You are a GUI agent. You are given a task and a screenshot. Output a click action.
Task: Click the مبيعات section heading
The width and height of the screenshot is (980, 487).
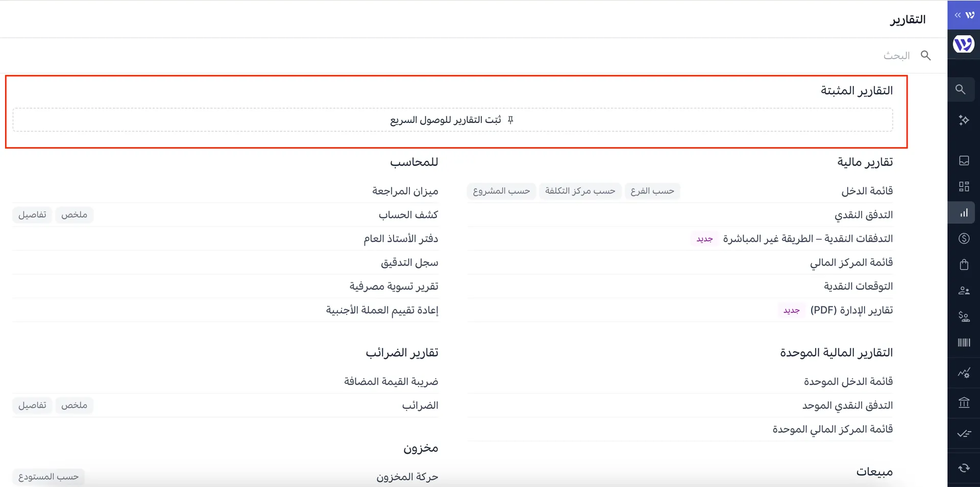point(874,472)
